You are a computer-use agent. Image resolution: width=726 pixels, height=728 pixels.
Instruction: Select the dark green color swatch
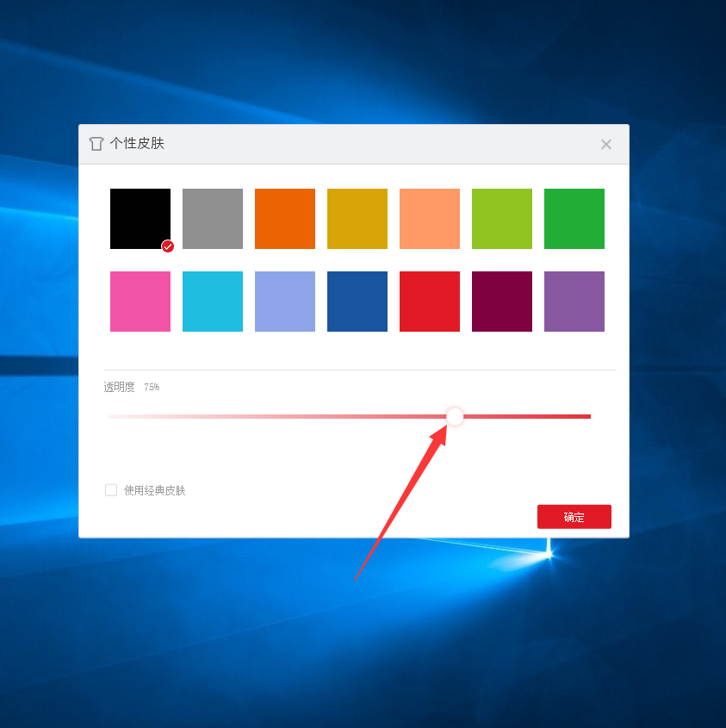click(574, 219)
